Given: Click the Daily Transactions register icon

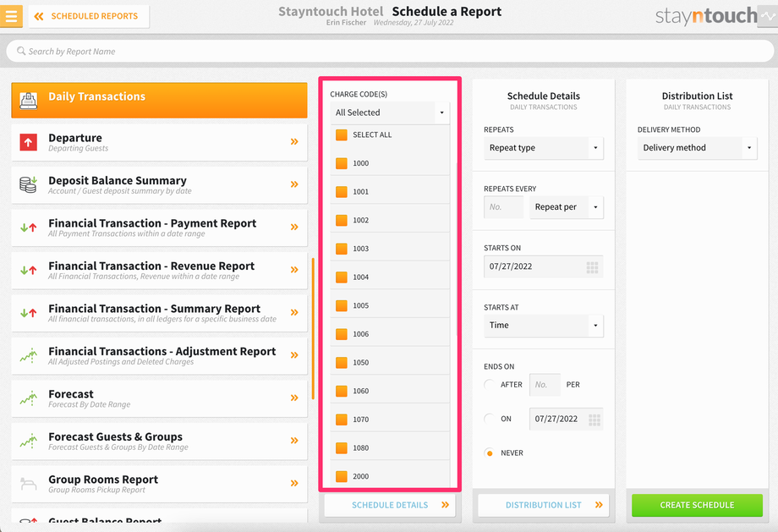Looking at the screenshot, I should point(29,100).
